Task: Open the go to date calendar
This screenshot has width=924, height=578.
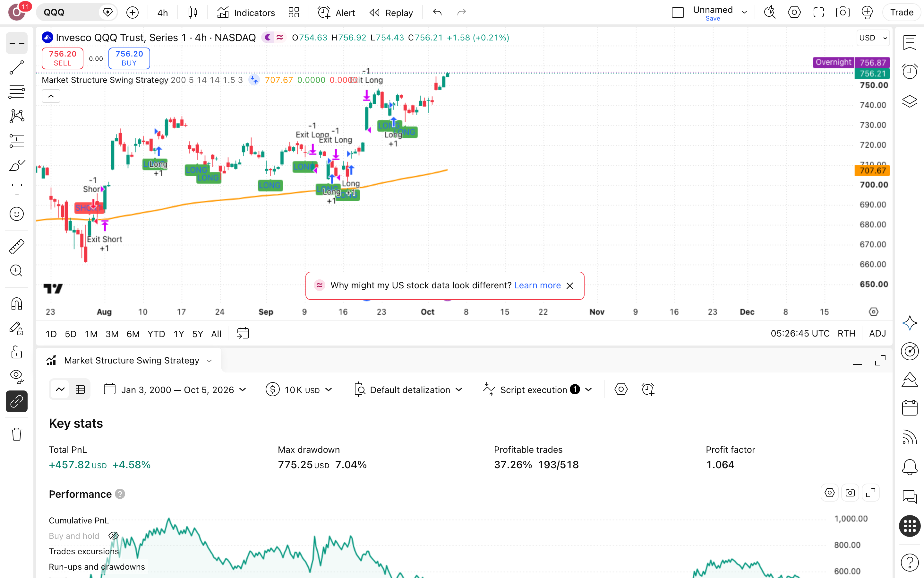Action: click(243, 333)
